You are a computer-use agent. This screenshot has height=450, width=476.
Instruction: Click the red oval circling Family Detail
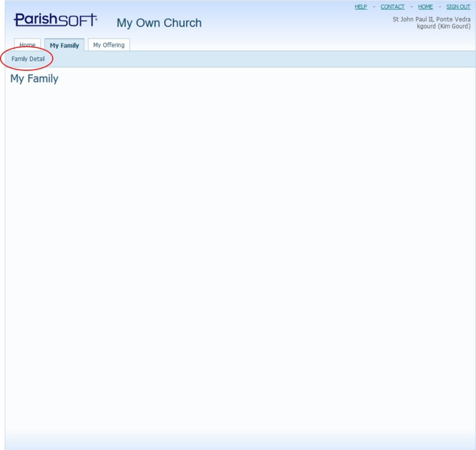coord(51,54)
